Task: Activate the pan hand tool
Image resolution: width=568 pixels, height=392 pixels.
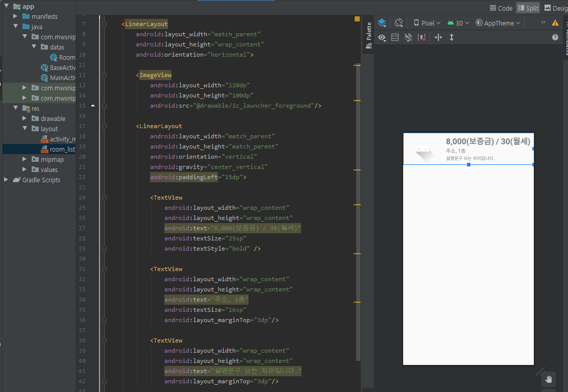Action: (x=548, y=379)
